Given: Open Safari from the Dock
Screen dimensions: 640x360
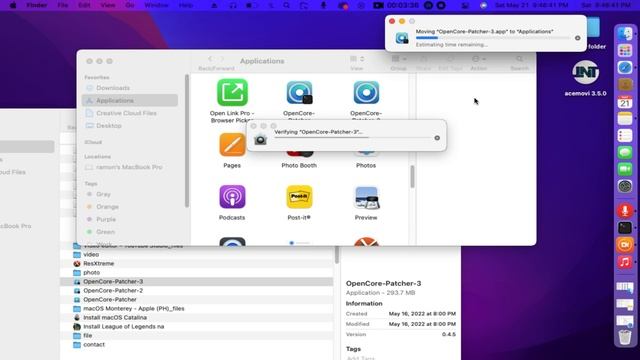Looking at the screenshot, I should coord(625,68).
